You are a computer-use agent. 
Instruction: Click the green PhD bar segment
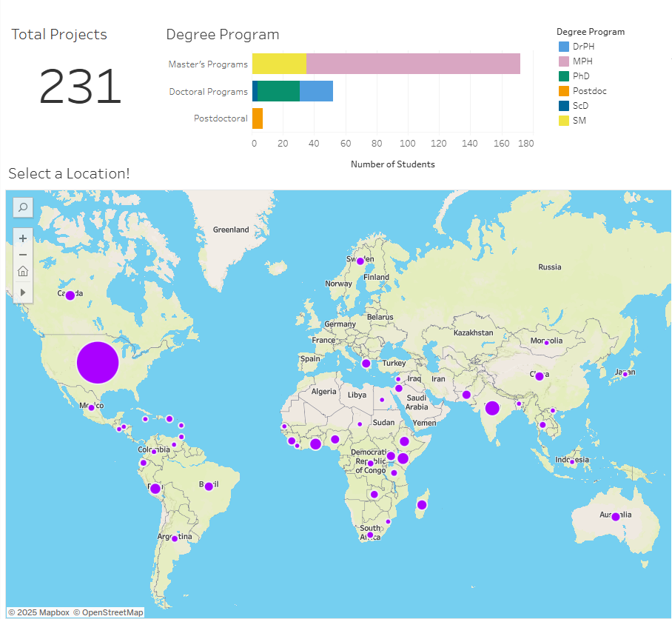point(278,91)
